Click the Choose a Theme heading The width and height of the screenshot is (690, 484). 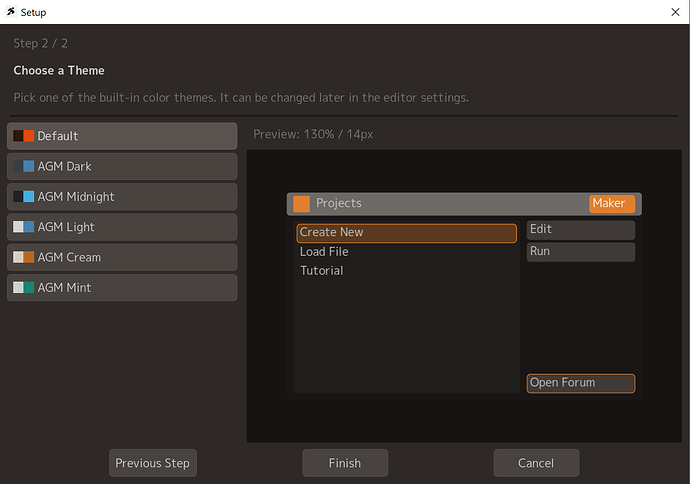pyautogui.click(x=59, y=70)
